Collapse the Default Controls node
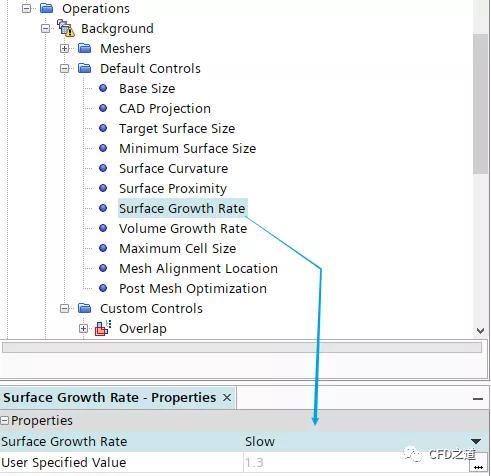491x476 pixels. pos(65,69)
